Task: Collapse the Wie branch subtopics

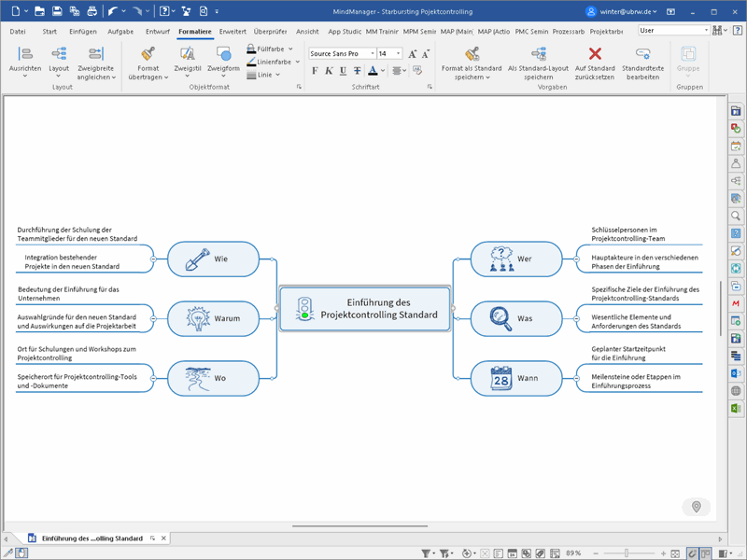Action: [x=153, y=259]
